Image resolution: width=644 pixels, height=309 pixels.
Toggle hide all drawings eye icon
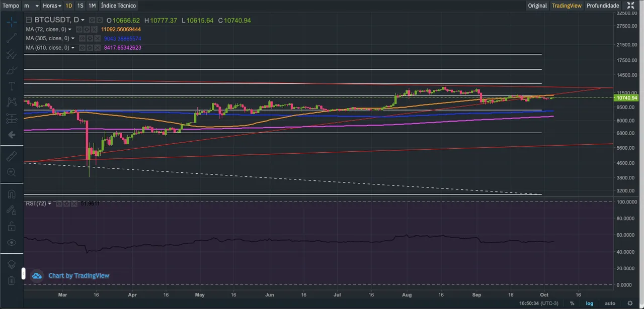(12, 242)
